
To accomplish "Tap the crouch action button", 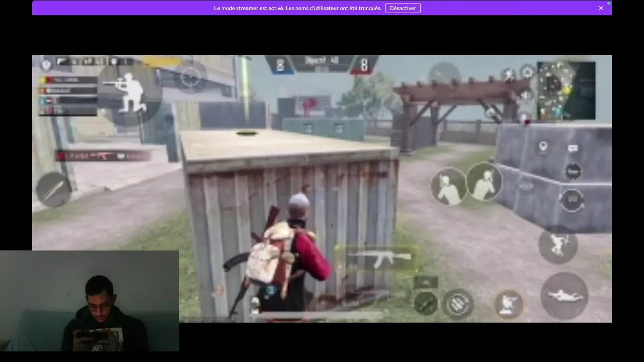I will click(x=509, y=304).
